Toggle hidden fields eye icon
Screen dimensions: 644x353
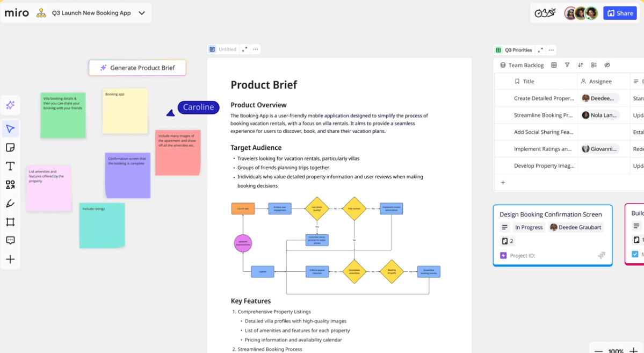607,65
